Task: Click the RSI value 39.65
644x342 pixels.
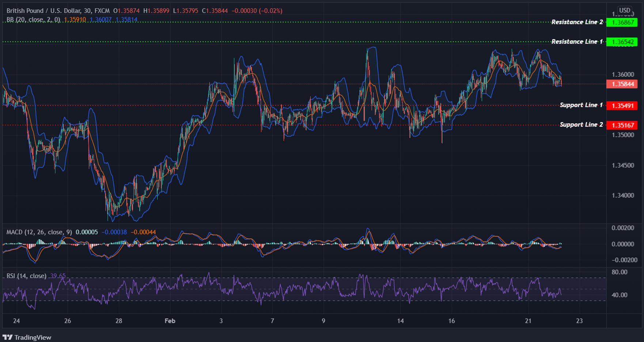Action: coord(58,276)
